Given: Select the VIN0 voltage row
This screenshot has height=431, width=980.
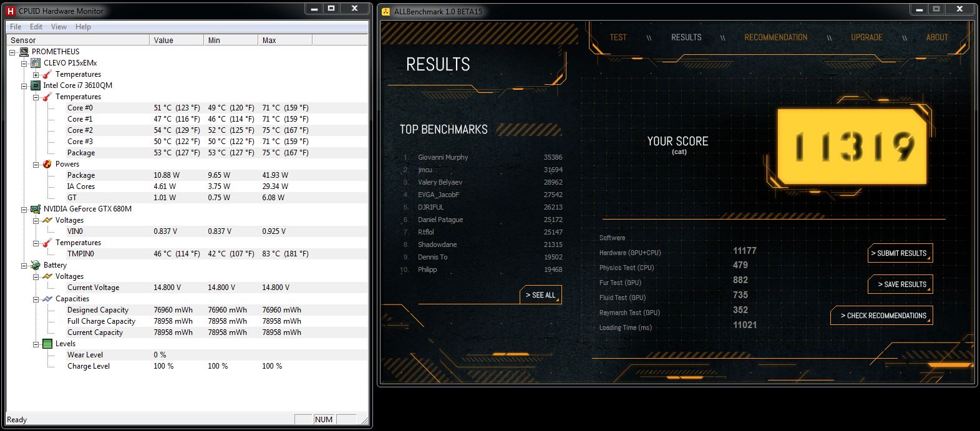Looking at the screenshot, I should pyautogui.click(x=187, y=231).
